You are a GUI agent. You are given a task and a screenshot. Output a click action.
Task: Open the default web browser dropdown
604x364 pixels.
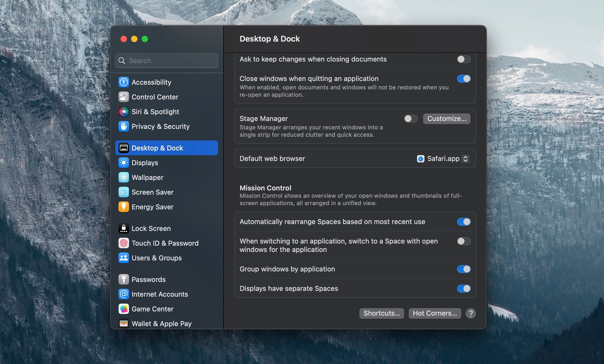[466, 159]
